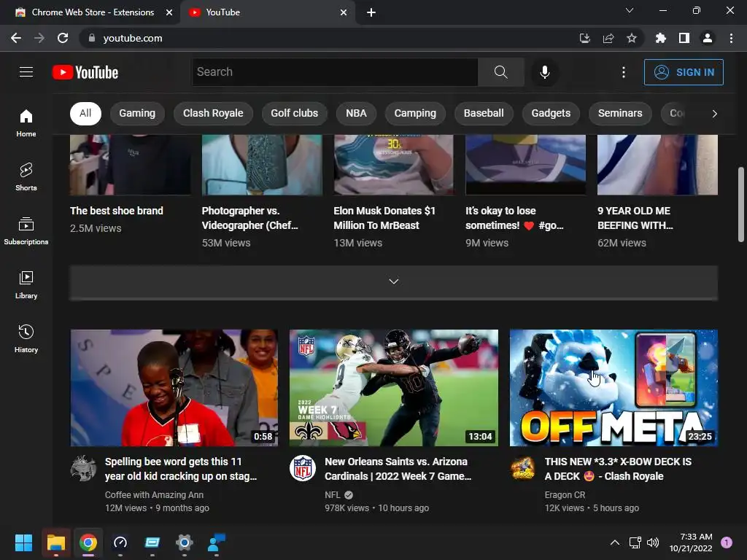This screenshot has width=747, height=560.
Task: Open the Eragon CR channel name
Action: point(565,495)
